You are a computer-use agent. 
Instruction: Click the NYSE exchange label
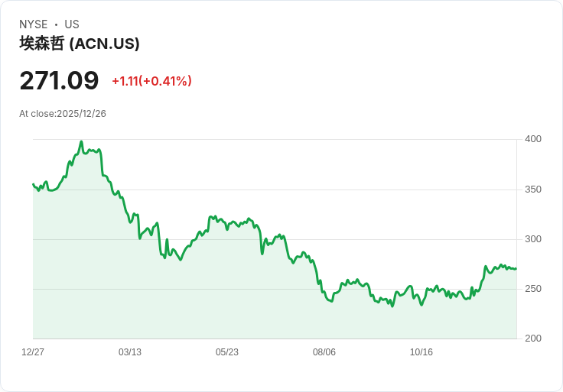(x=34, y=24)
